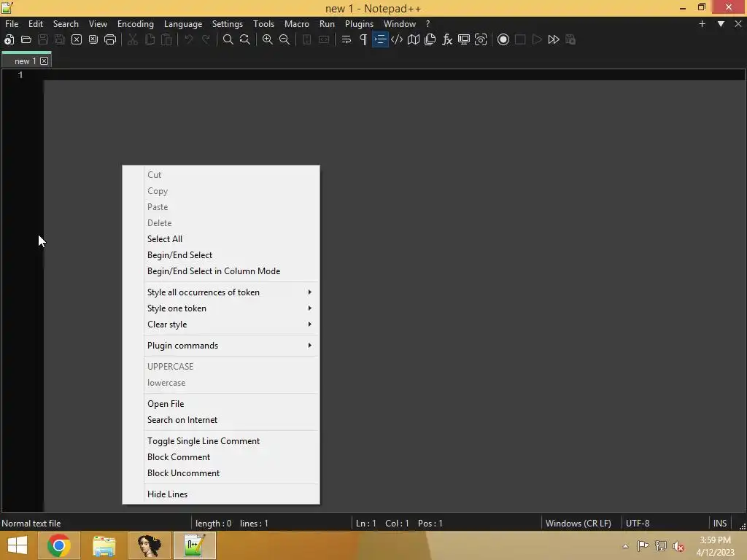Open File Explorer from taskbar
Viewport: 747px width, 560px height.
104,545
